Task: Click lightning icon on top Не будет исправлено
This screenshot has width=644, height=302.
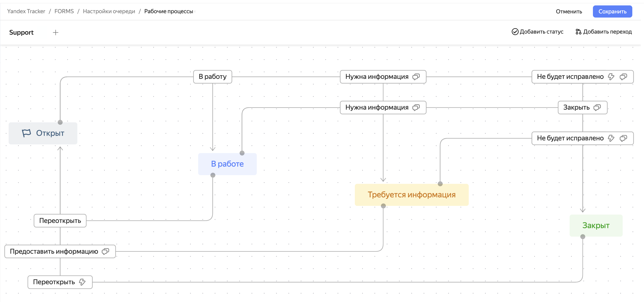Action: (611, 77)
